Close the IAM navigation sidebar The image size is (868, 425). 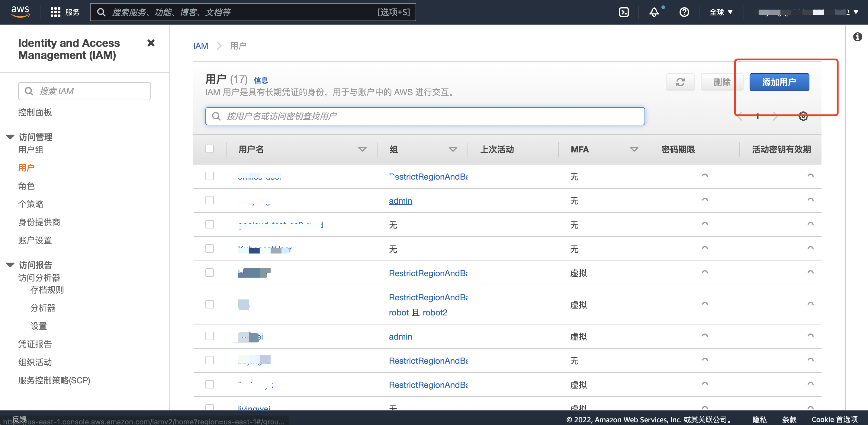(x=151, y=43)
